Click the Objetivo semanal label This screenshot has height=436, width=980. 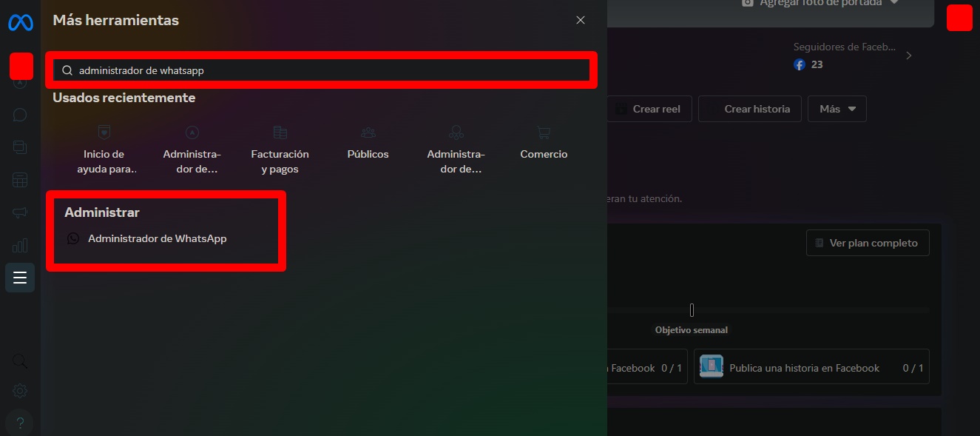692,330
